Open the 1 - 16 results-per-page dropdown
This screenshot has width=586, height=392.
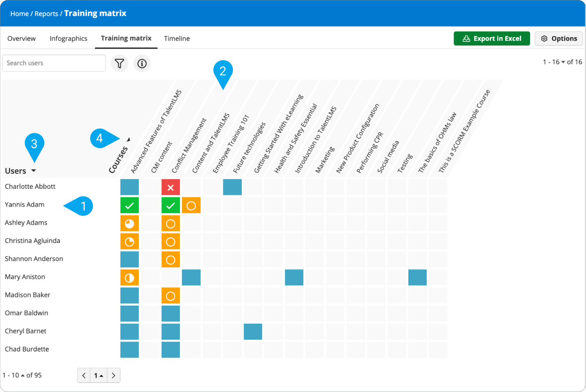(x=563, y=62)
